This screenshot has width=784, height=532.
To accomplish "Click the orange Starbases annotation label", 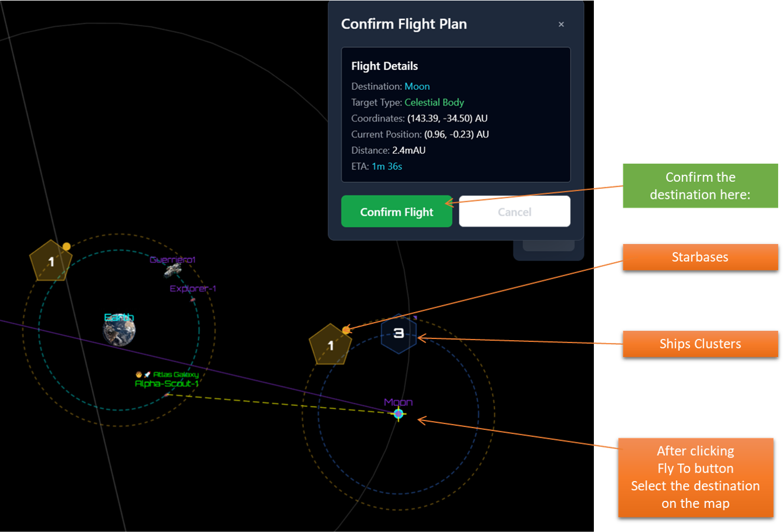I will [699, 257].
